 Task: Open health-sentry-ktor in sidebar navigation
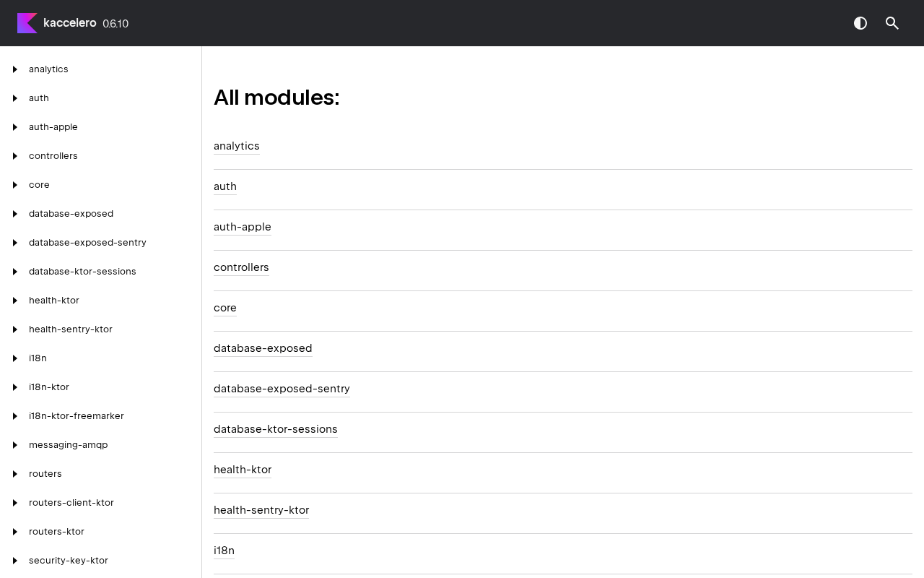click(70, 329)
